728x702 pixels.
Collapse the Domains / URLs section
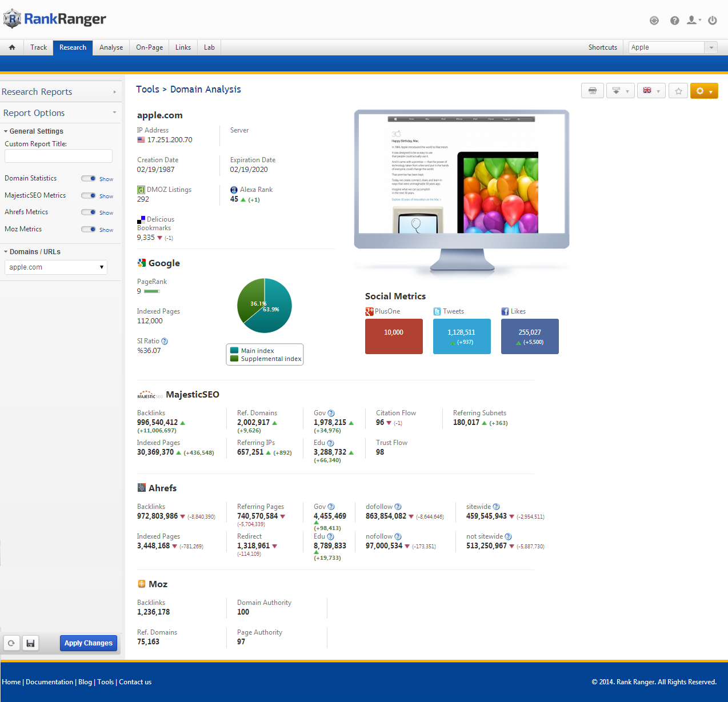pyautogui.click(x=33, y=252)
